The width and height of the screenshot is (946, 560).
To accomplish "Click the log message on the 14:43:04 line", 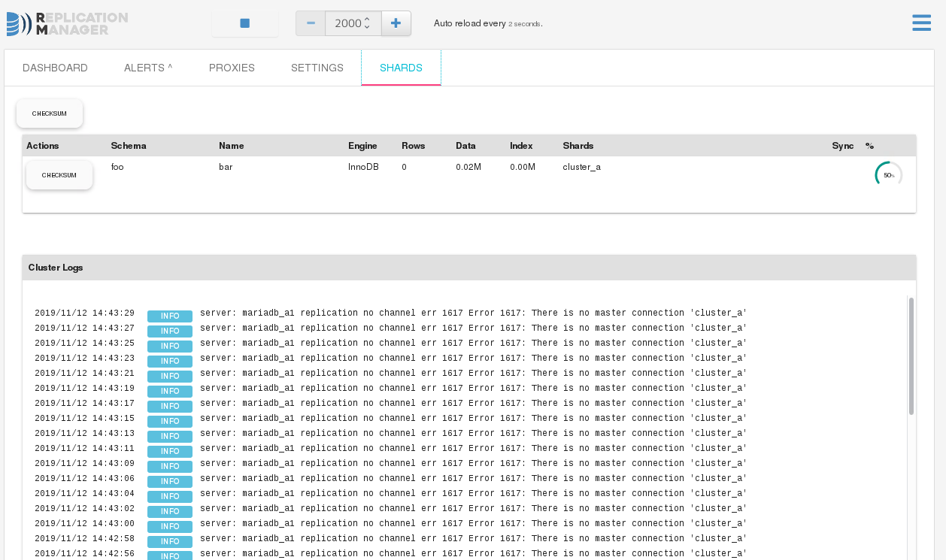I will (474, 494).
